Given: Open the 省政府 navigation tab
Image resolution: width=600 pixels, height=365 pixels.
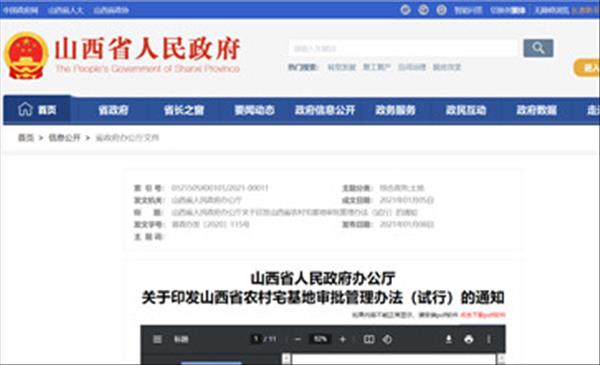Looking at the screenshot, I should click(x=113, y=110).
